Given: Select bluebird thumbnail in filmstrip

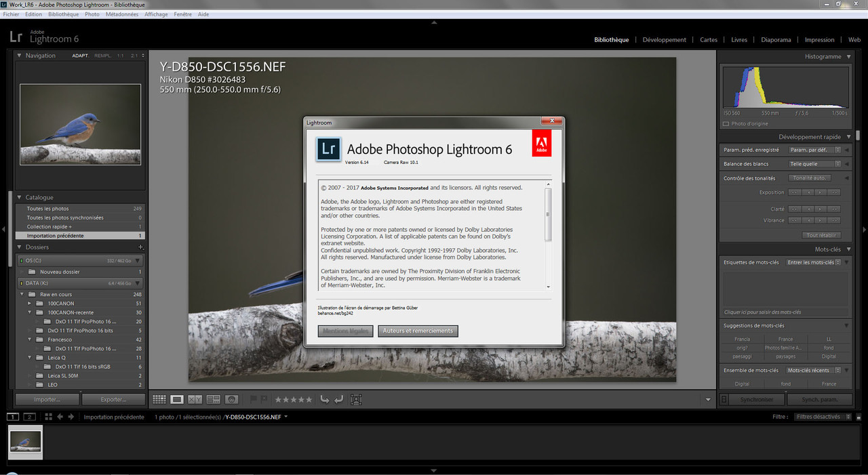Looking at the screenshot, I should coord(26,442).
